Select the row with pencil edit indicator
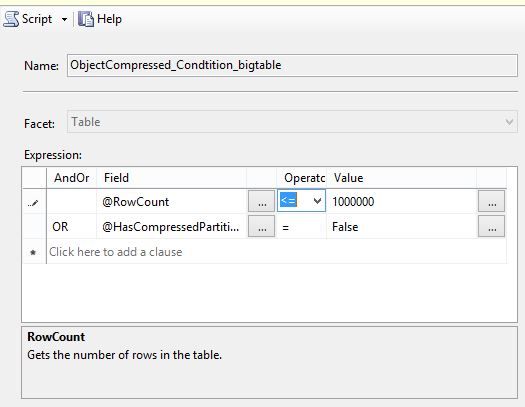 coord(34,202)
